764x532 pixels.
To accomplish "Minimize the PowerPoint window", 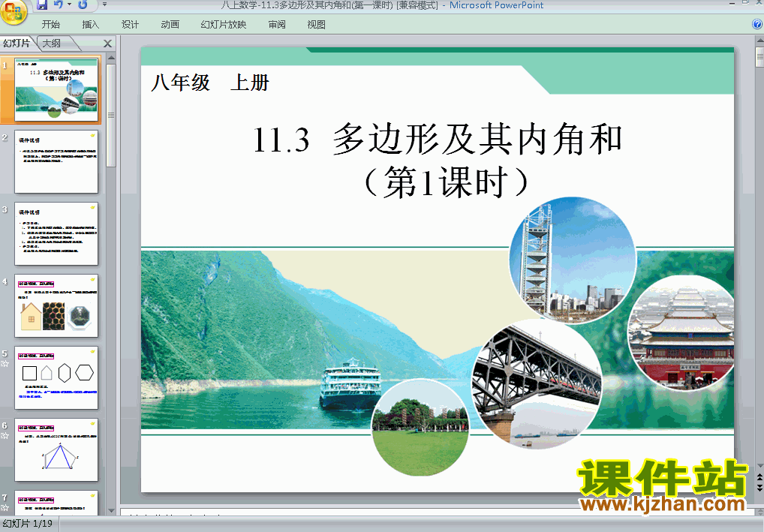I will 732,4.
